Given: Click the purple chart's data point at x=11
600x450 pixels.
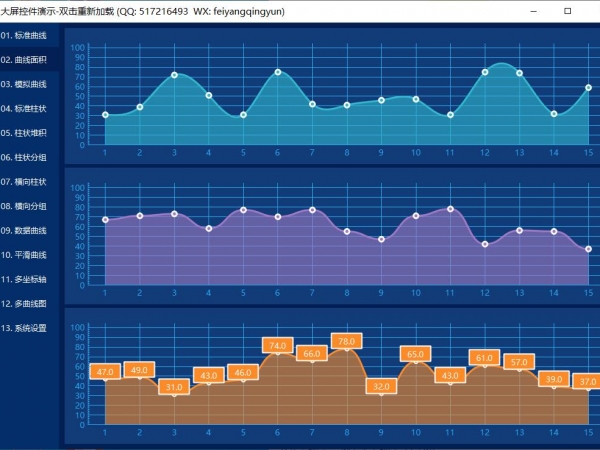Looking at the screenshot, I should coord(450,209).
